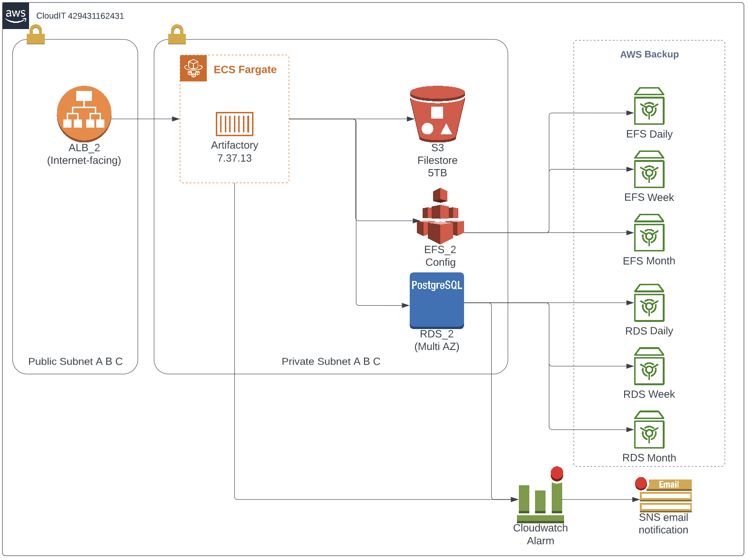
Task: Select the Private Subnet A B C label
Action: 331,361
